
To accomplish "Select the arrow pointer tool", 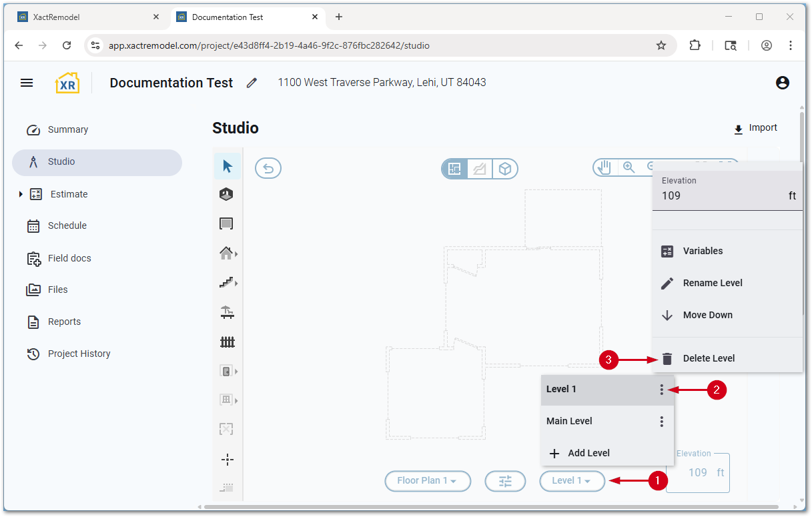I will click(x=228, y=166).
